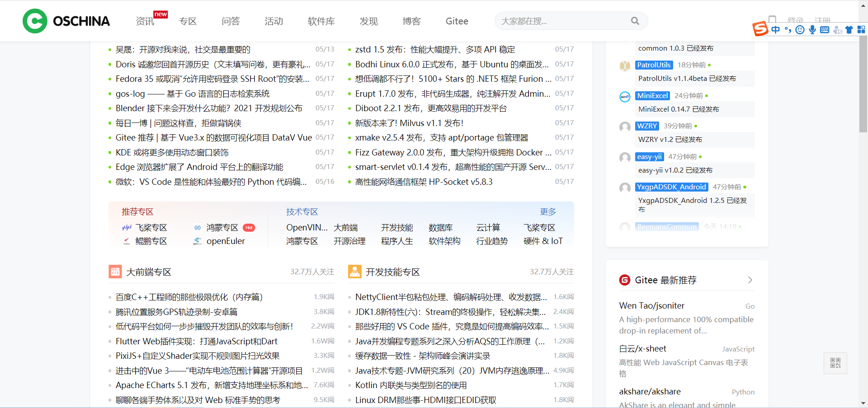Open the 活动 menu item
Viewport: 868px width, 408px height.
point(274,21)
